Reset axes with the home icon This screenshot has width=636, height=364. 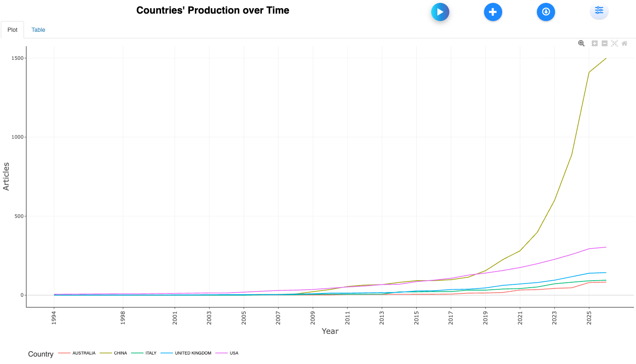click(624, 43)
